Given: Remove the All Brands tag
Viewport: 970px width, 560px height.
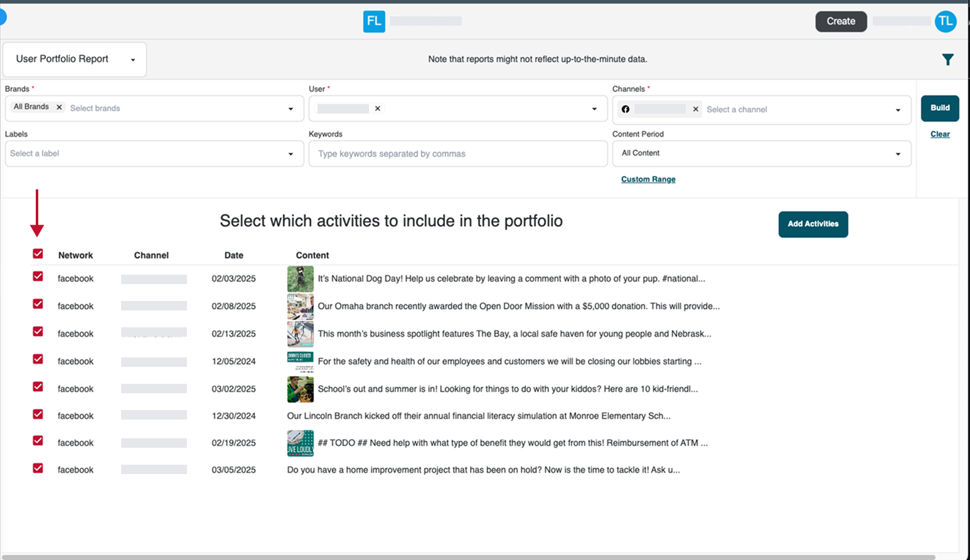Looking at the screenshot, I should pos(59,107).
